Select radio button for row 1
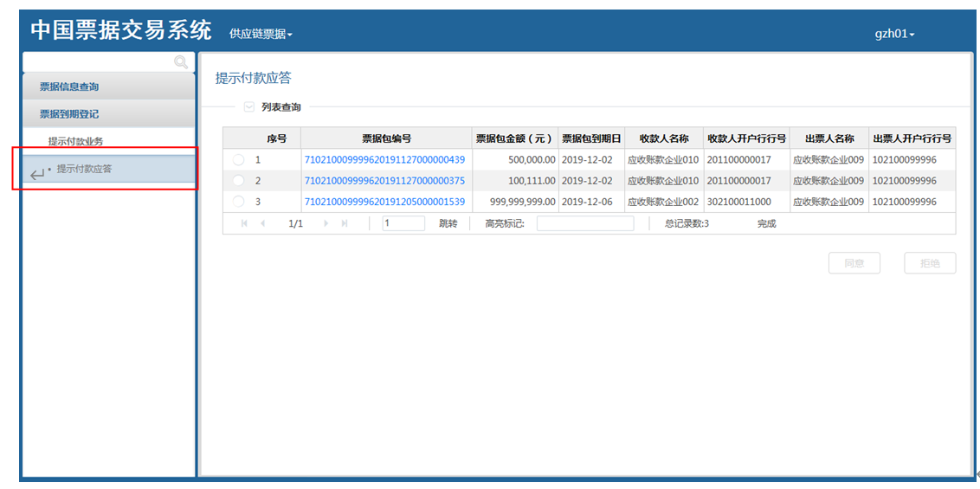This screenshot has width=980, height=489. (238, 160)
